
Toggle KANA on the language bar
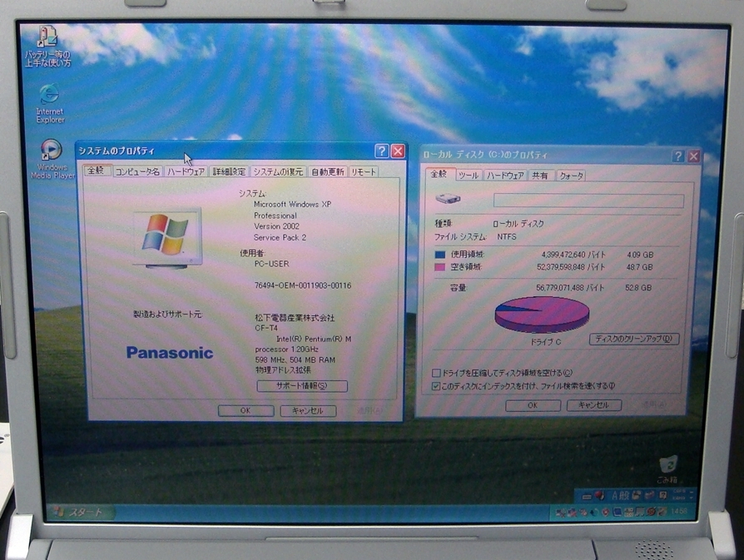679,498
